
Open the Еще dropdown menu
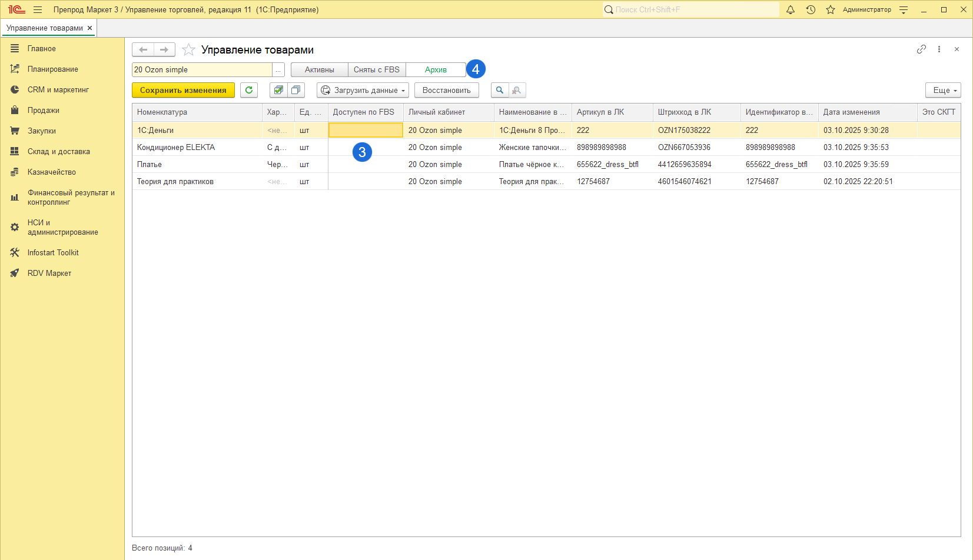point(943,90)
